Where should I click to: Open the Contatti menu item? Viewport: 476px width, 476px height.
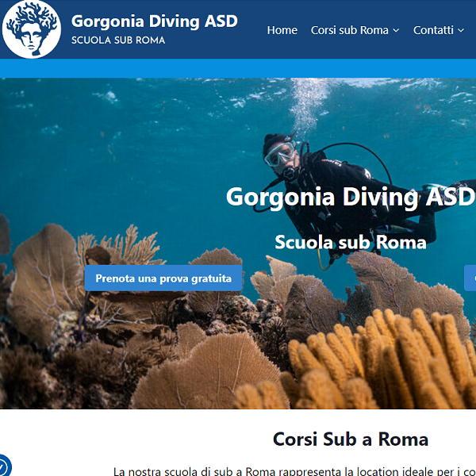pyautogui.click(x=433, y=30)
